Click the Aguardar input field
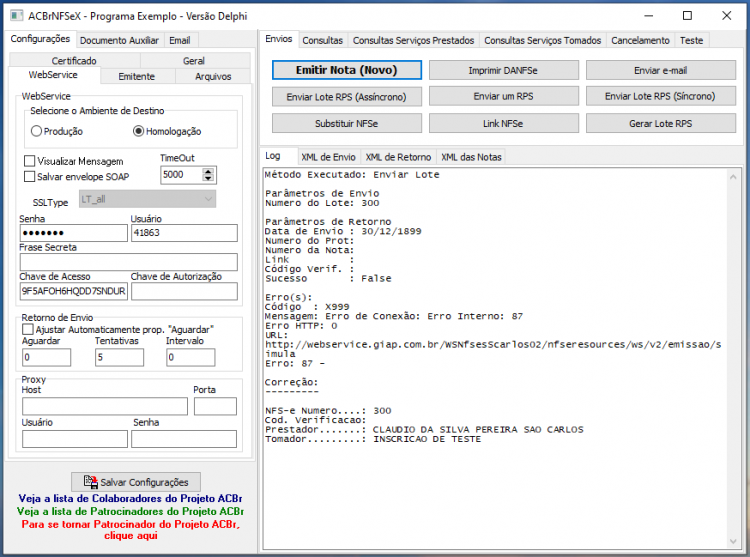Screen dimensions: 750x557 pyautogui.click(x=46, y=357)
